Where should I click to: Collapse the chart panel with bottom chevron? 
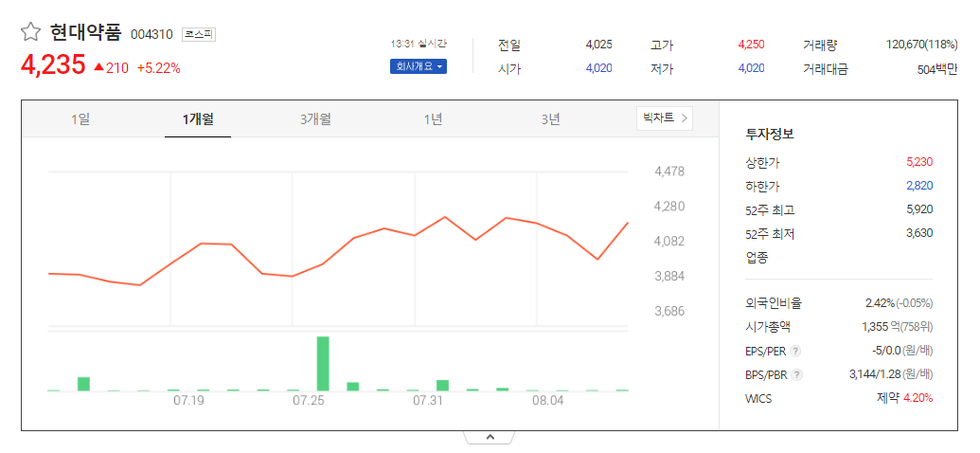pos(490,437)
